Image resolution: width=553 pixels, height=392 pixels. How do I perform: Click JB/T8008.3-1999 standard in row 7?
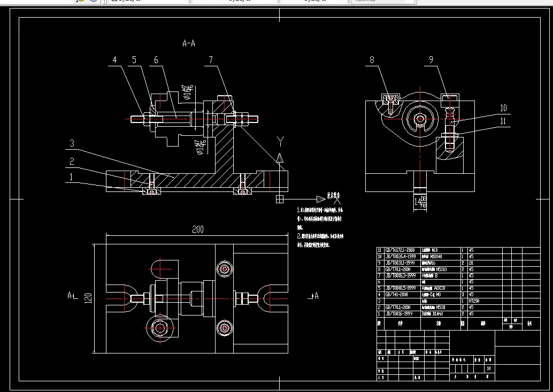400,275
